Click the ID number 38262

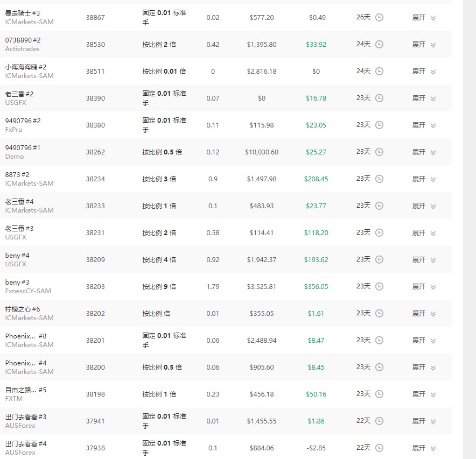click(x=95, y=152)
